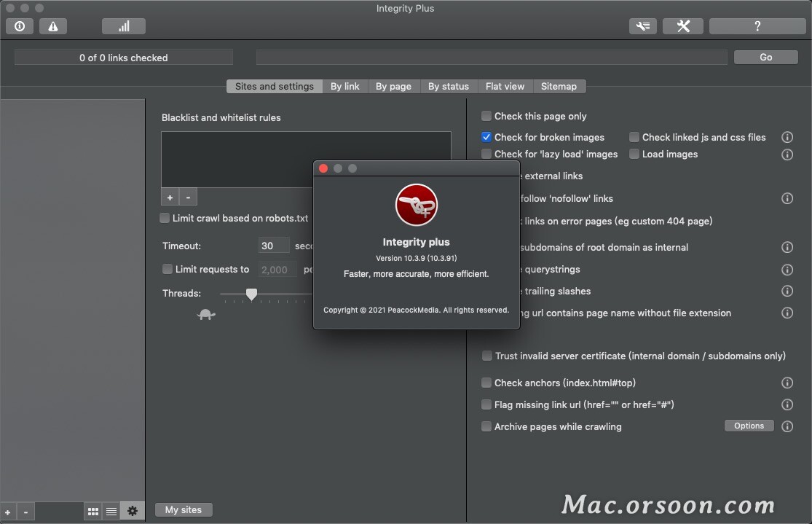Add a blacklist or whitelist rule
The height and width of the screenshot is (524, 812).
pos(170,198)
